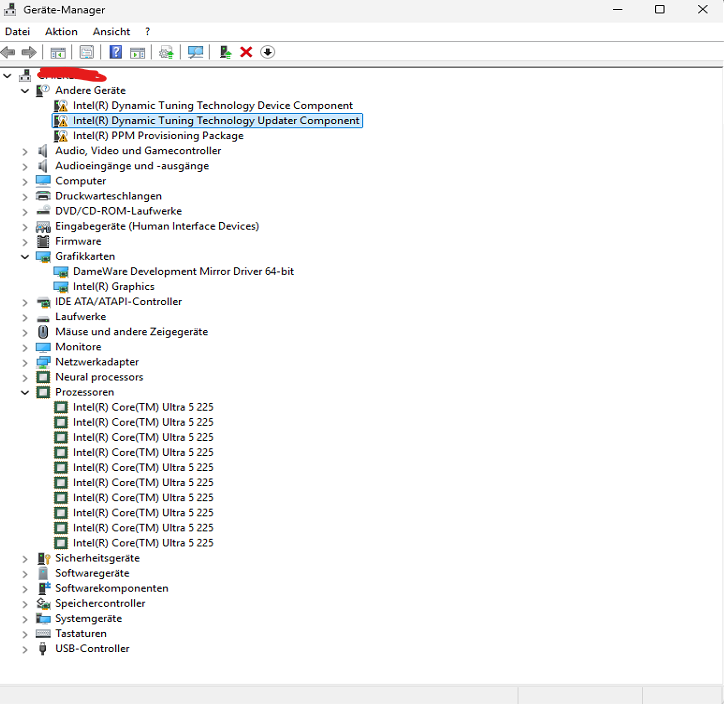Click the Eingabegeräte HID icon
Screen dimensions: 724x704
43,226
